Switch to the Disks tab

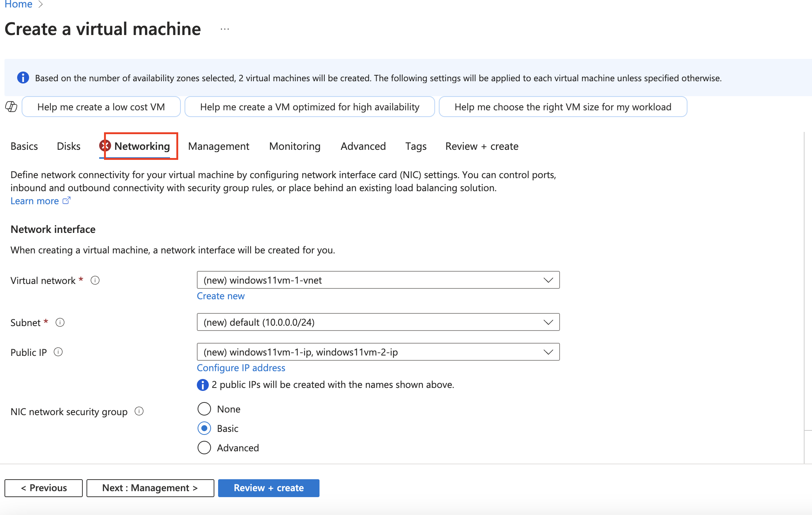point(69,146)
